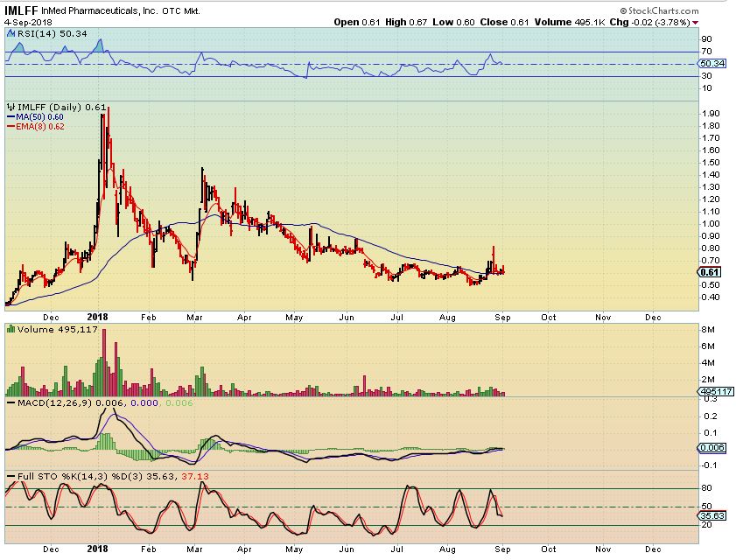Click the MA(50) 0.60 legend text

pyautogui.click(x=39, y=117)
